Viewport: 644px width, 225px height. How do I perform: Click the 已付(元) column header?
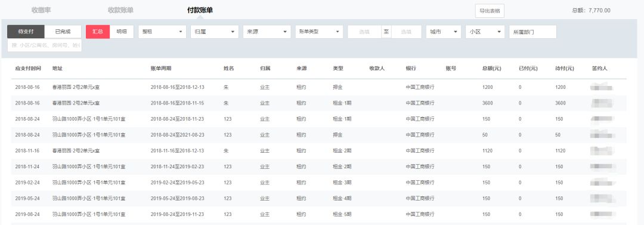[x=528, y=69]
